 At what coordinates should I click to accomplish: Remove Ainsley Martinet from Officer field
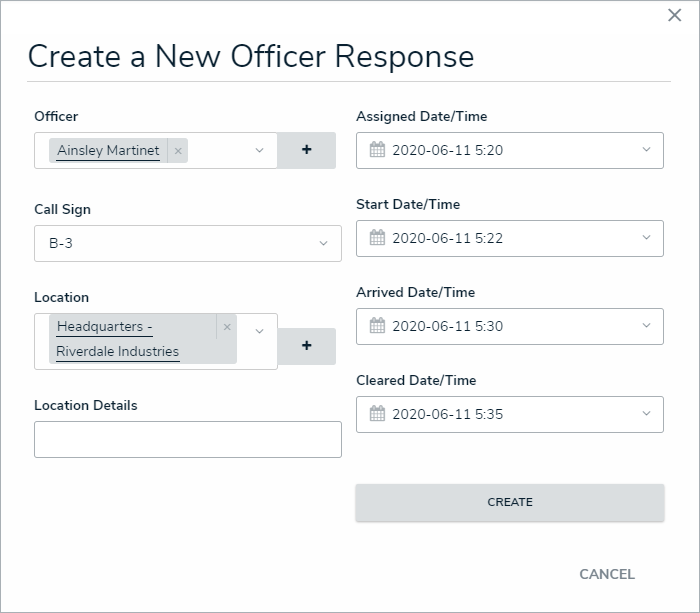pos(178,151)
